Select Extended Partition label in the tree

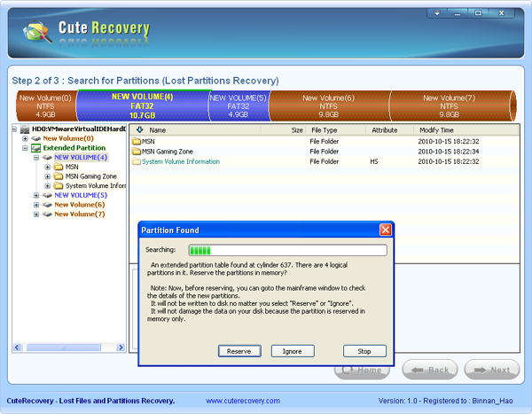pyautogui.click(x=74, y=148)
